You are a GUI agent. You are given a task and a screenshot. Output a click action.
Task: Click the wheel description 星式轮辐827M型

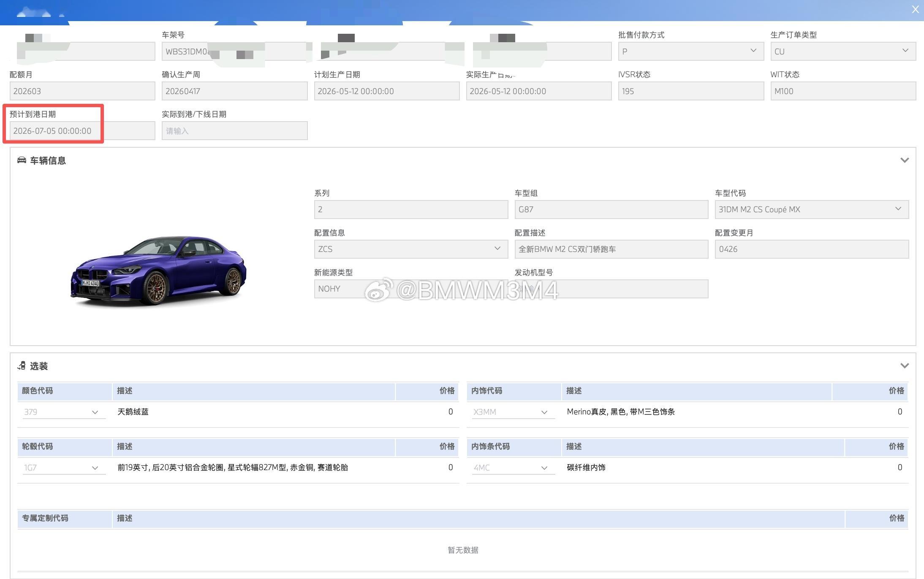coord(232,468)
